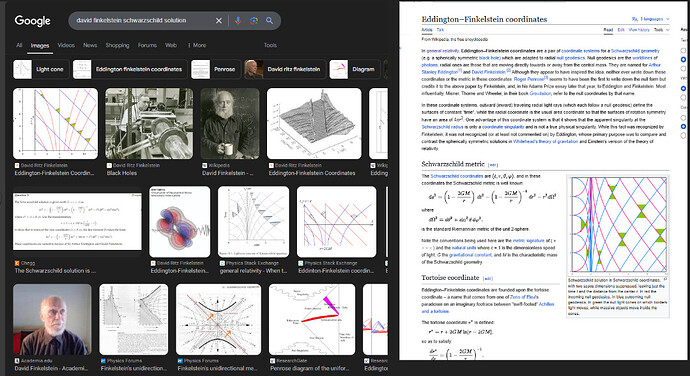Viewport: 690px width, 376px height.
Task: Expand the More search categories menu
Action: [197, 45]
